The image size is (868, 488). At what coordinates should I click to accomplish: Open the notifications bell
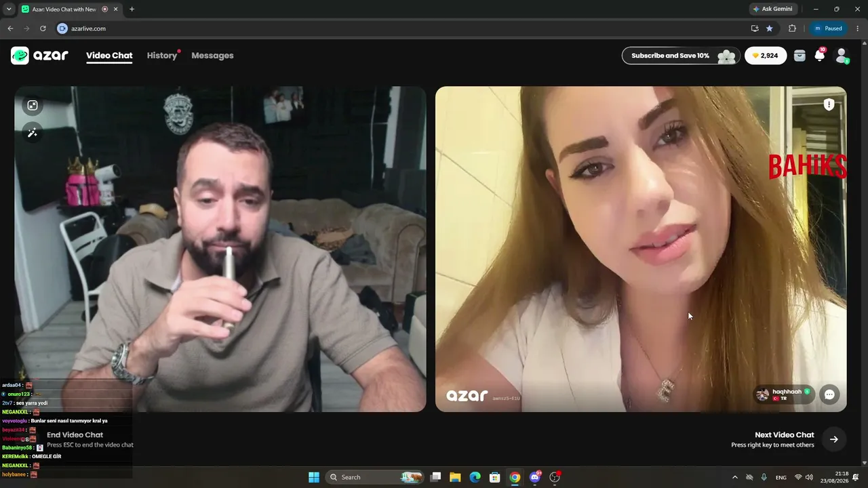tap(820, 56)
